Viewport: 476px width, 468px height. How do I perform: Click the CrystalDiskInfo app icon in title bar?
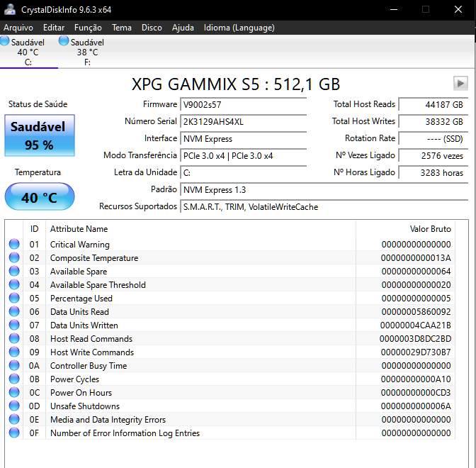[x=10, y=9]
